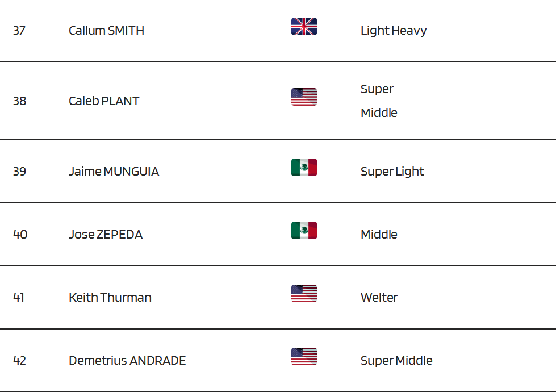Click rank number 40
556x392 pixels.
click(x=20, y=235)
